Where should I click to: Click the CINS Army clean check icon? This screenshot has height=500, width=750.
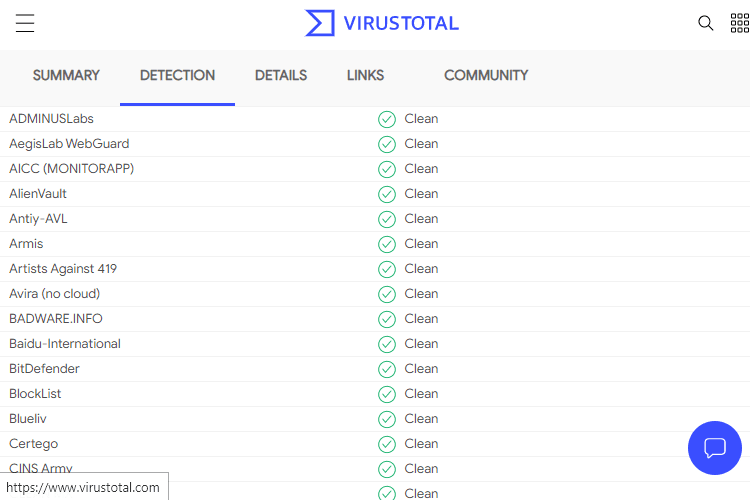coord(387,469)
